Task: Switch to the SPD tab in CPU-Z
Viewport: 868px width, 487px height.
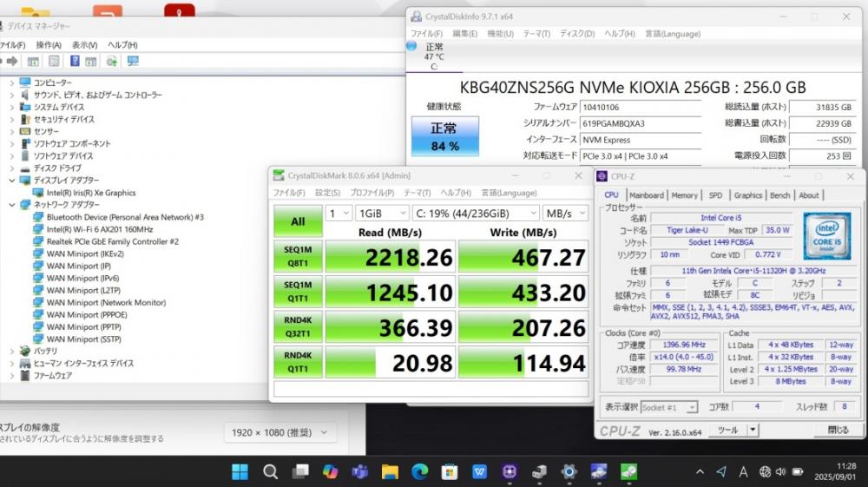Action: coord(715,195)
